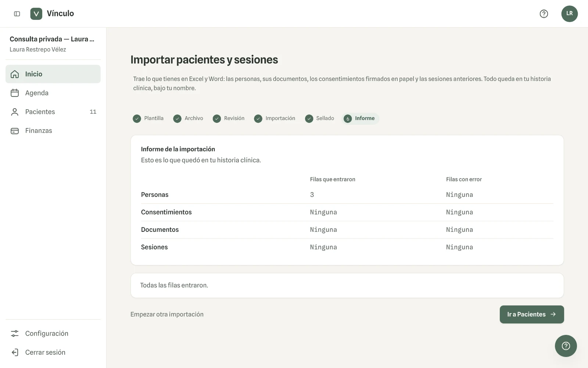Select the Archivo step

click(x=188, y=118)
